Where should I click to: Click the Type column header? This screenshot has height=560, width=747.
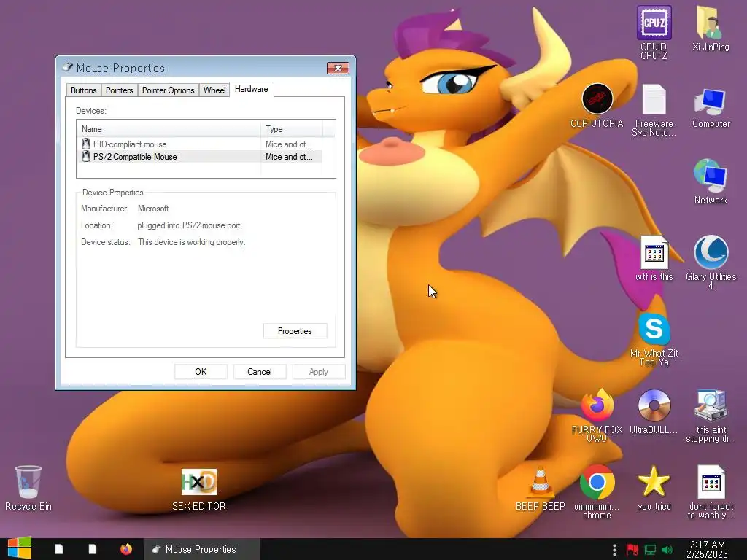pos(292,129)
